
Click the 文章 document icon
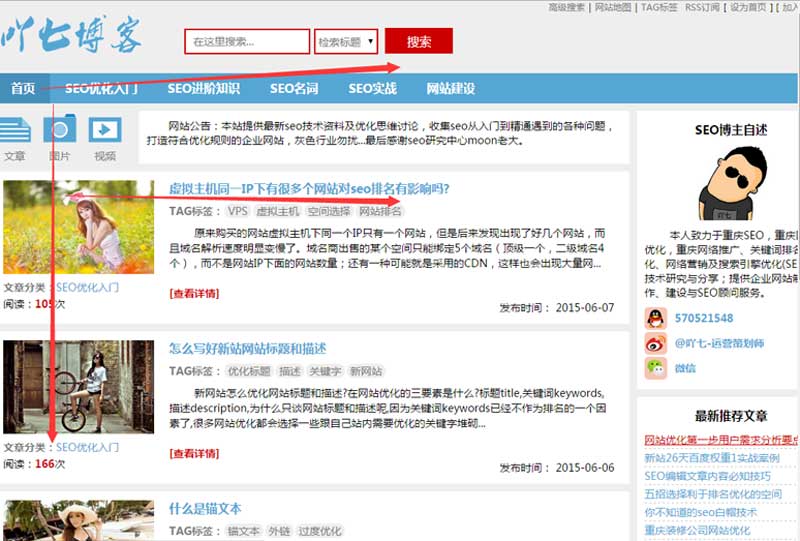pyautogui.click(x=14, y=131)
